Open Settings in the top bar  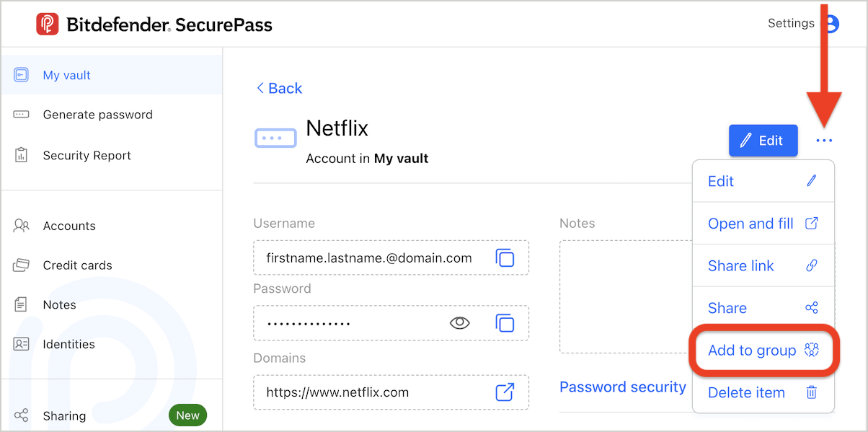coord(791,23)
